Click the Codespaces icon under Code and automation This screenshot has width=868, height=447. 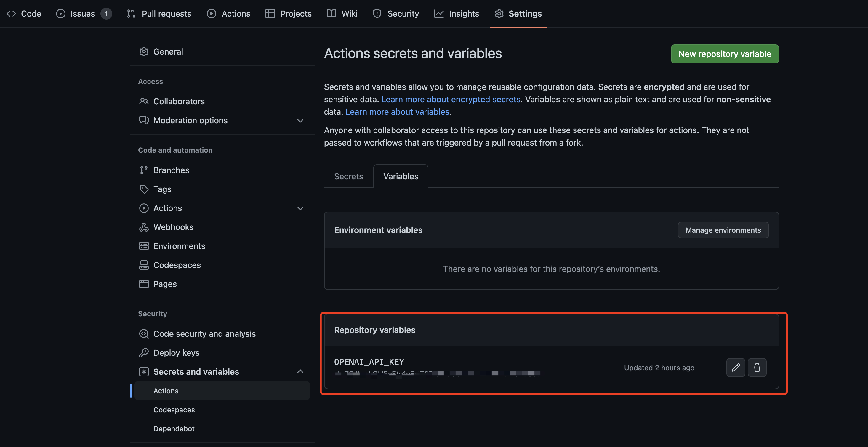[x=144, y=265]
